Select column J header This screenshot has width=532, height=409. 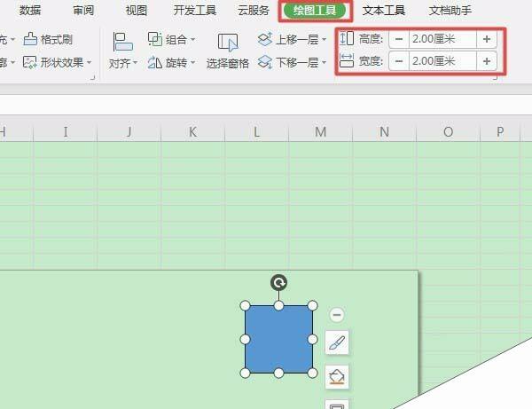click(x=129, y=131)
